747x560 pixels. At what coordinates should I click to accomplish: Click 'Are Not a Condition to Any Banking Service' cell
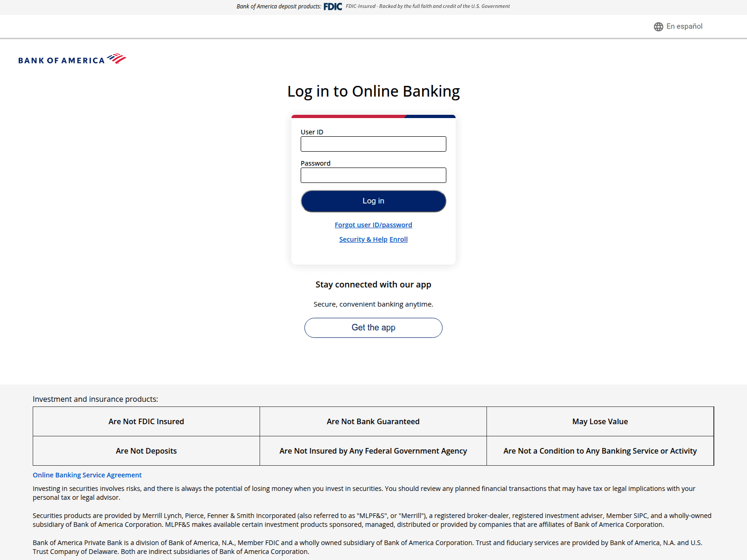coord(600,451)
